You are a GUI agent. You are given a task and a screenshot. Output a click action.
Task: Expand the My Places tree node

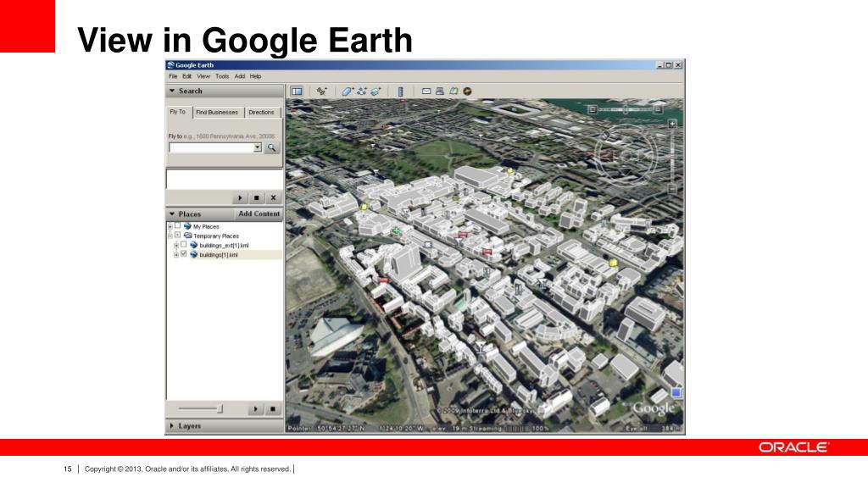(x=170, y=226)
